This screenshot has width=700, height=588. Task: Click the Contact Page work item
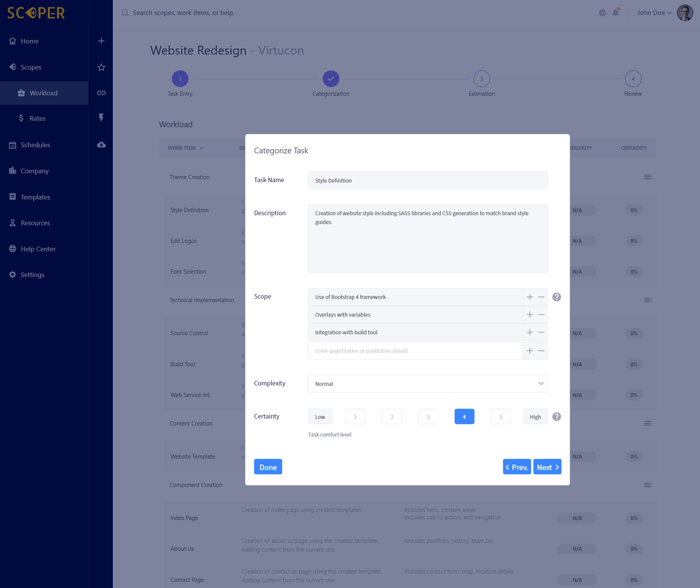pyautogui.click(x=187, y=580)
